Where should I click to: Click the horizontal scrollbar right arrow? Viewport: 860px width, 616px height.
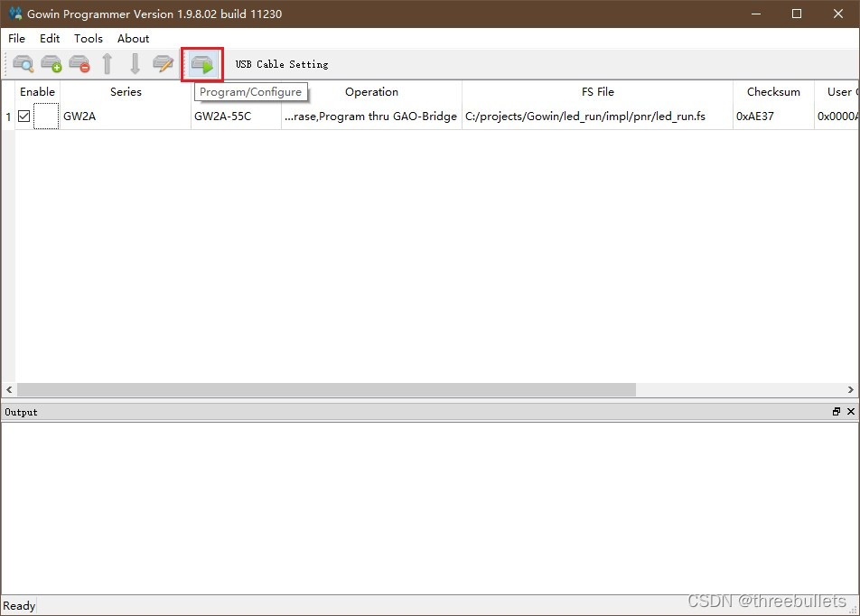click(x=851, y=389)
